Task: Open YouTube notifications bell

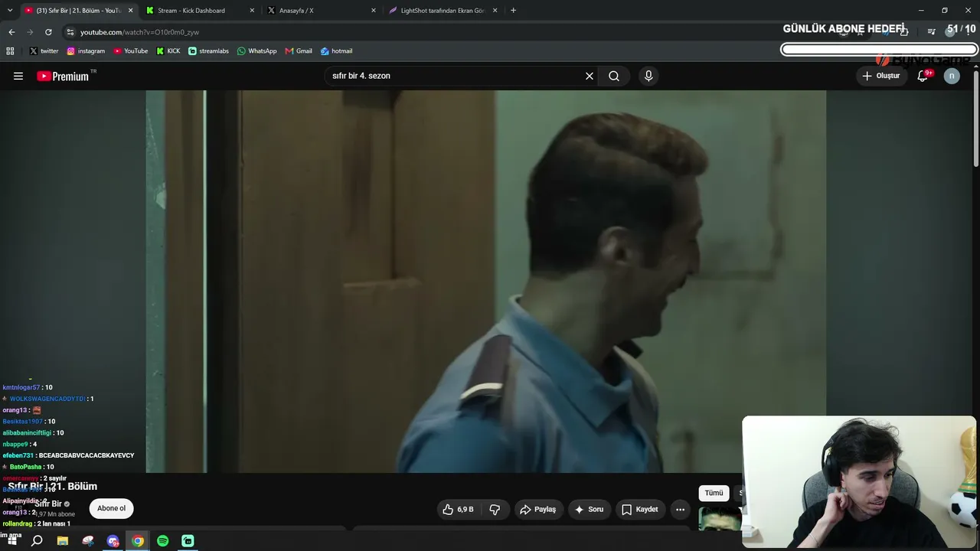Action: point(923,76)
